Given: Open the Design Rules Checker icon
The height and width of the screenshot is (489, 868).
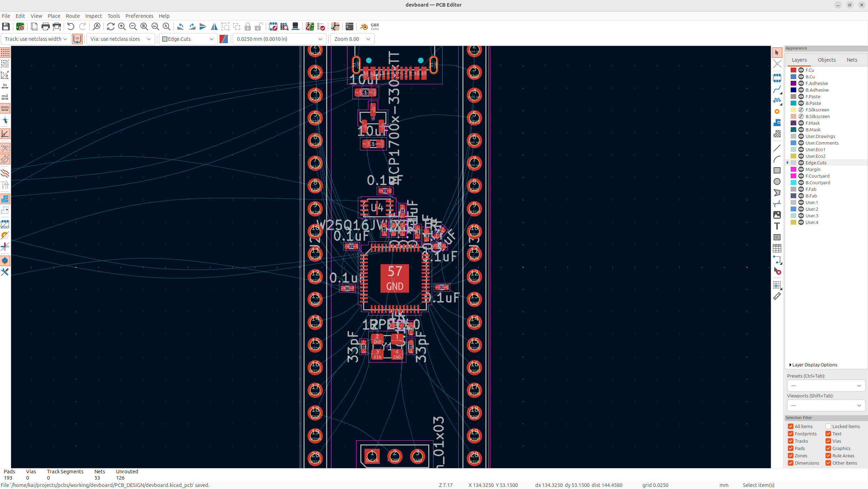Looking at the screenshot, I should pos(321,26).
